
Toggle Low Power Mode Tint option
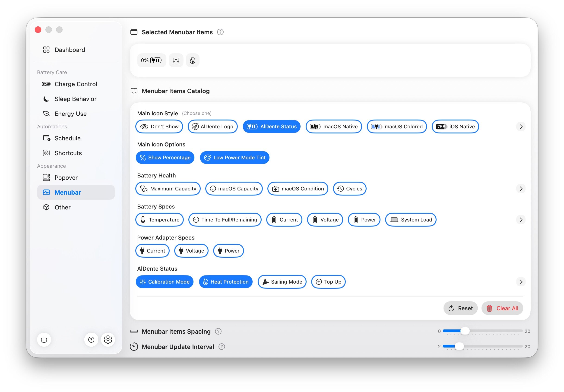(234, 158)
